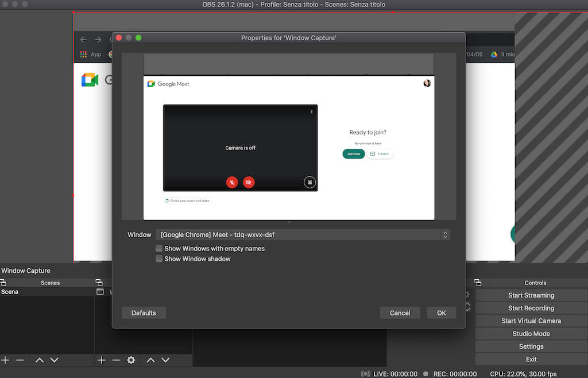Click the Chrome forward arrow in the background window
Viewport: 588px width, 378px height.
tap(98, 40)
